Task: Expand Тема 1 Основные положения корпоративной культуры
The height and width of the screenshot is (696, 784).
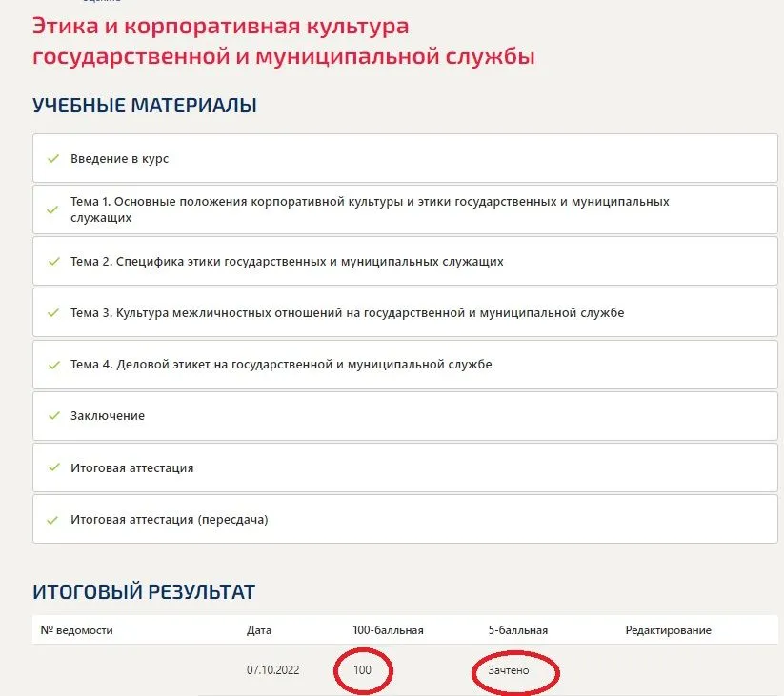Action: click(x=370, y=209)
